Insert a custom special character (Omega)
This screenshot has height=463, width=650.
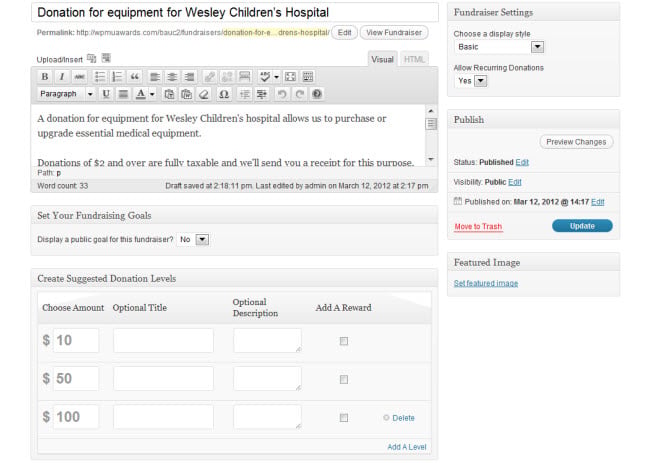[224, 94]
